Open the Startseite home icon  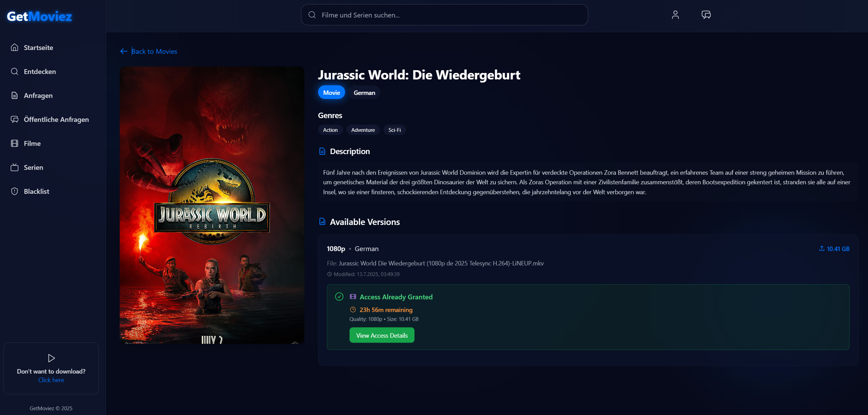(14, 47)
